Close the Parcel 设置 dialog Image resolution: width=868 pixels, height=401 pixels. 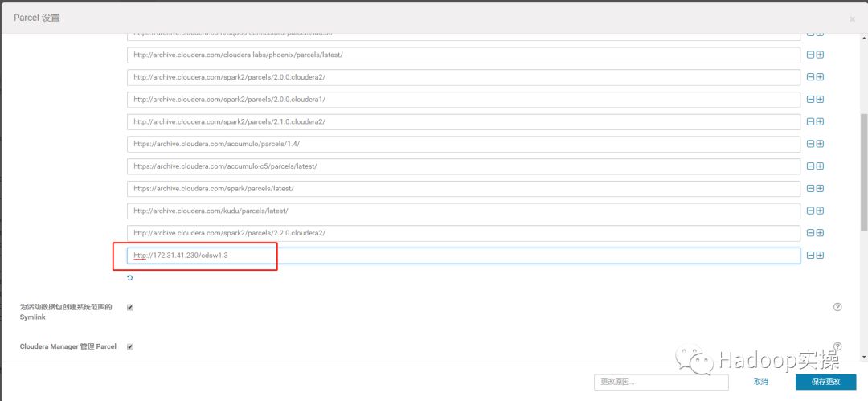click(x=852, y=18)
